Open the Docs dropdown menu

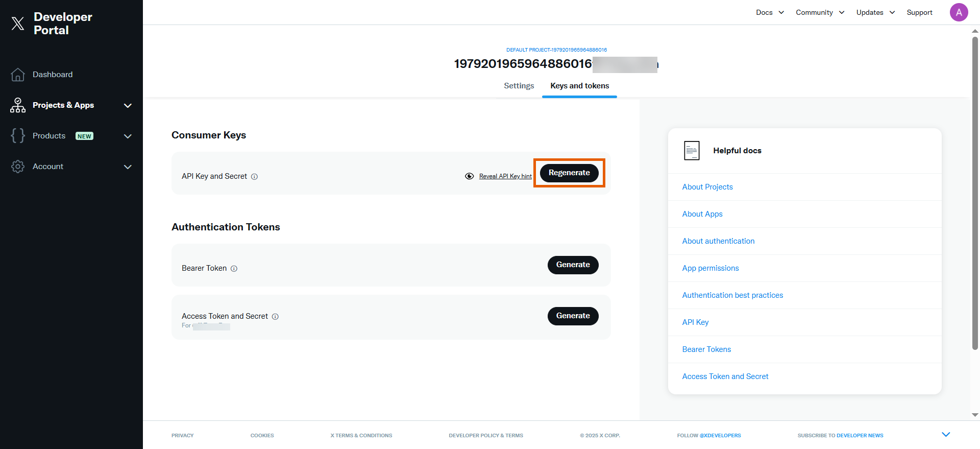coord(770,12)
